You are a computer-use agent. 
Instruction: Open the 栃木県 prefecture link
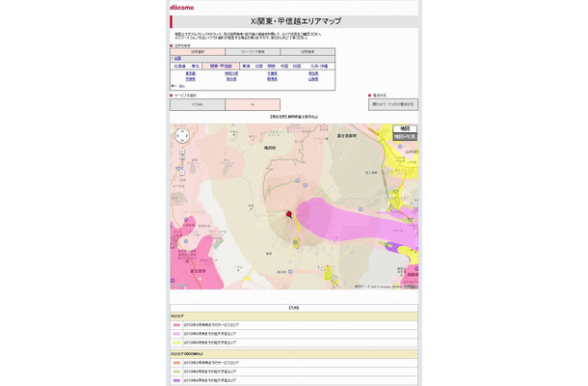[231, 79]
